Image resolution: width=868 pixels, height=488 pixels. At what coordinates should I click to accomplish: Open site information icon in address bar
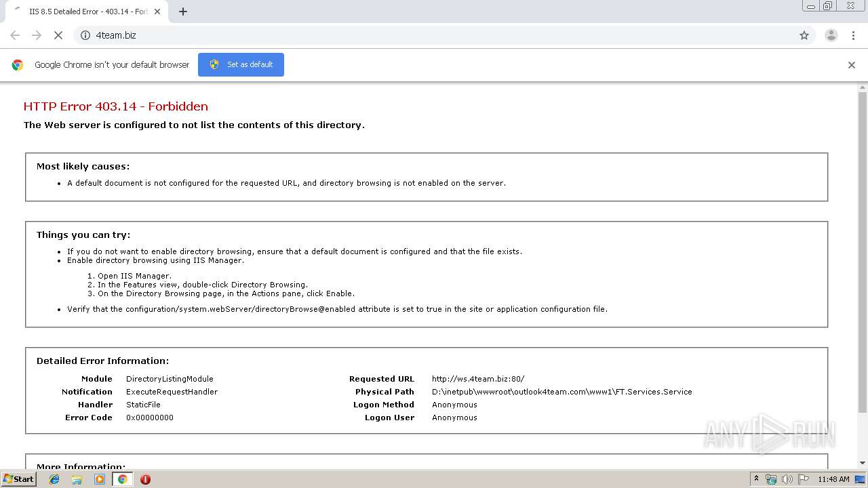[85, 35]
